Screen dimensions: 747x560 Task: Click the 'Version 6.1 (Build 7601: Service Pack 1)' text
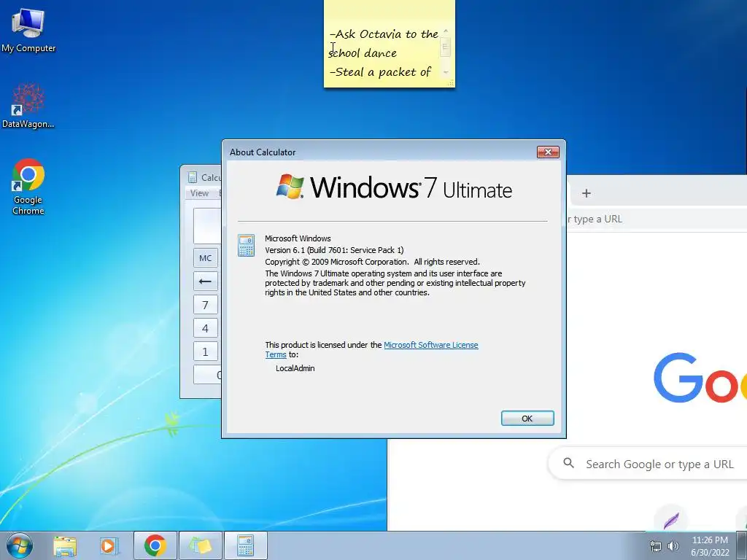[x=334, y=250]
